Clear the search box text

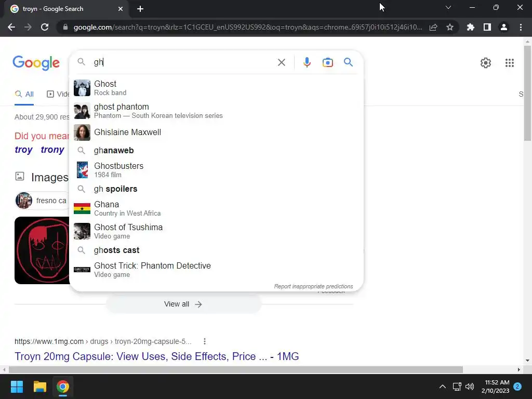(x=281, y=62)
